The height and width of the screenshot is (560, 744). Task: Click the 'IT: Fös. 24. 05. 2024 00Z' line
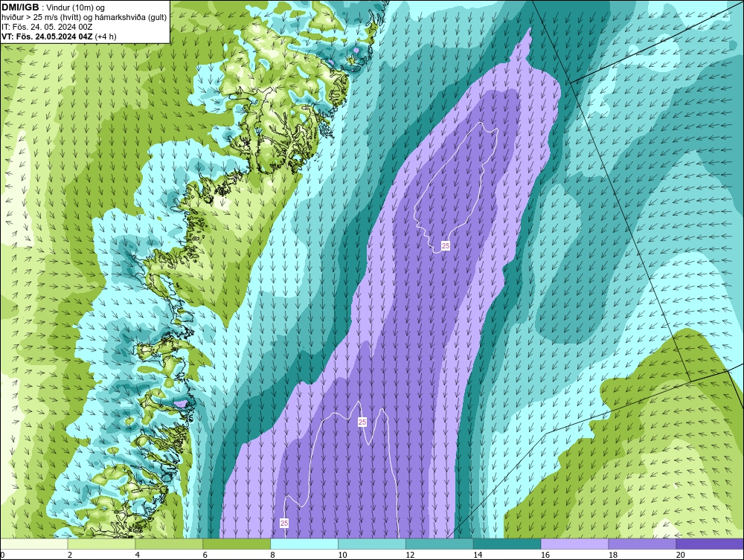coord(47,27)
